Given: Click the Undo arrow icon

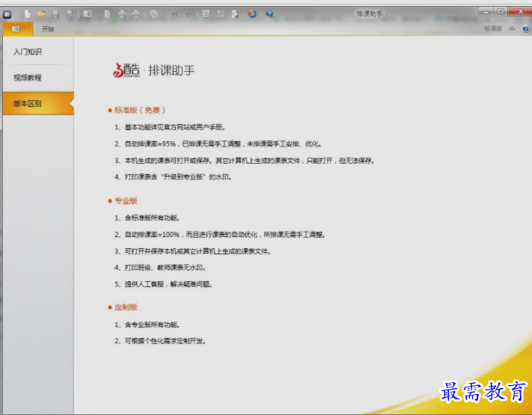Looking at the screenshot, I should click(x=174, y=14).
